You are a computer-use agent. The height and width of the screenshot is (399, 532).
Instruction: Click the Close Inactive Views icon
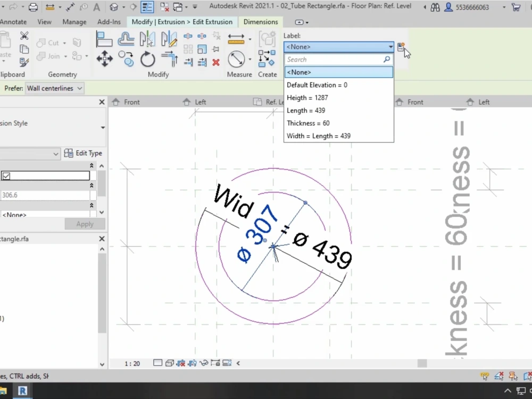click(x=164, y=7)
